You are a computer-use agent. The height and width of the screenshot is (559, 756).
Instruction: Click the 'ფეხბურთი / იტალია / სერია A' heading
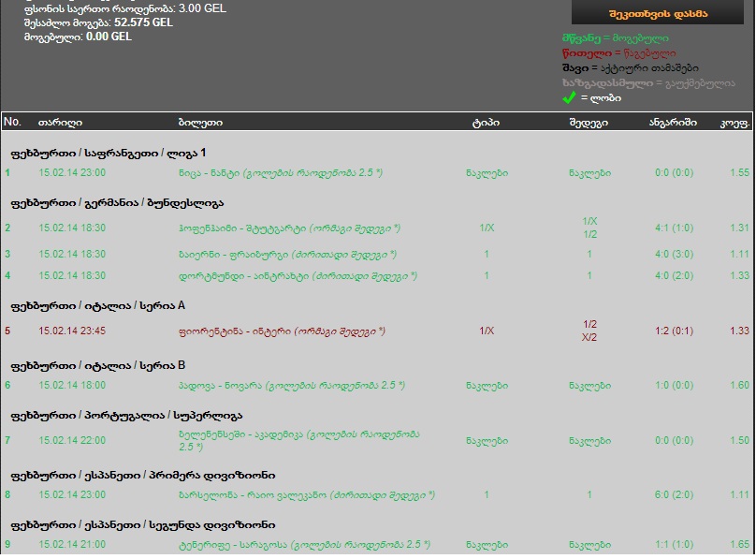[98, 306]
